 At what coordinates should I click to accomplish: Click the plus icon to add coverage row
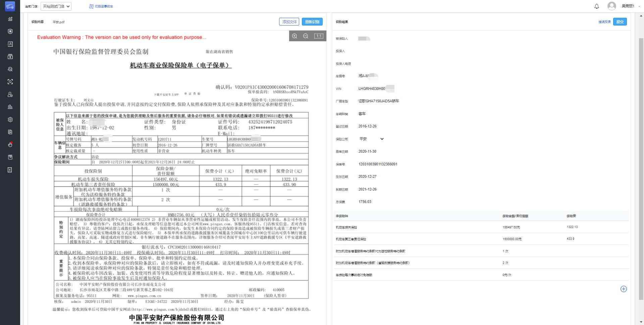(x=623, y=289)
